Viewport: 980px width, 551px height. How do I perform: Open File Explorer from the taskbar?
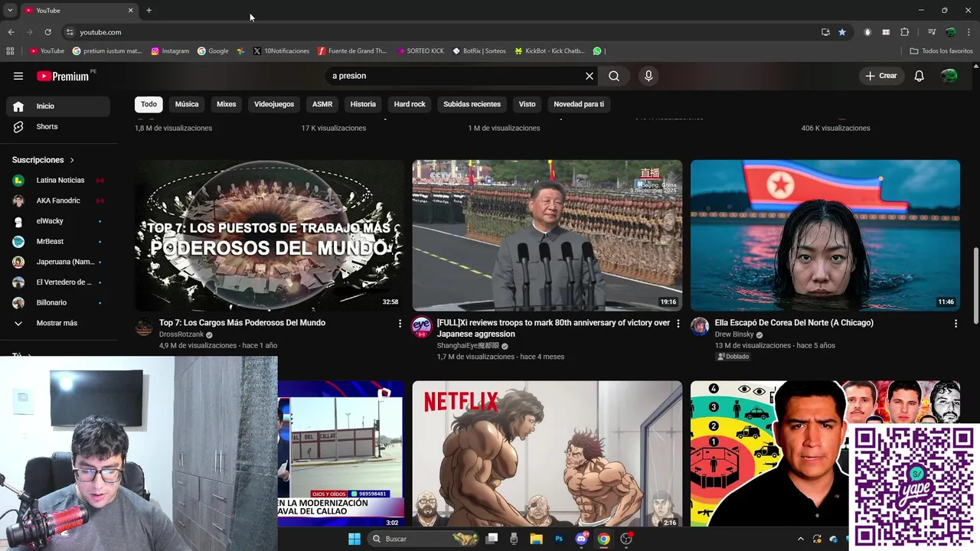point(536,539)
